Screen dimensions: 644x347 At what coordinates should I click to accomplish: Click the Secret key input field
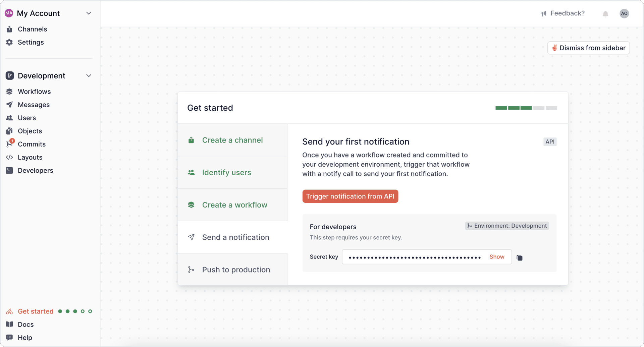click(415, 257)
